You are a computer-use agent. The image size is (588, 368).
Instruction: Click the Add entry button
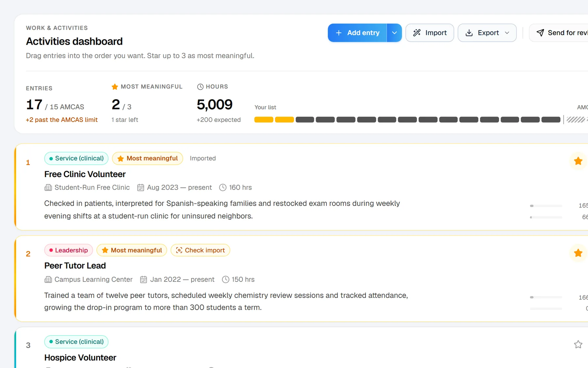click(357, 33)
